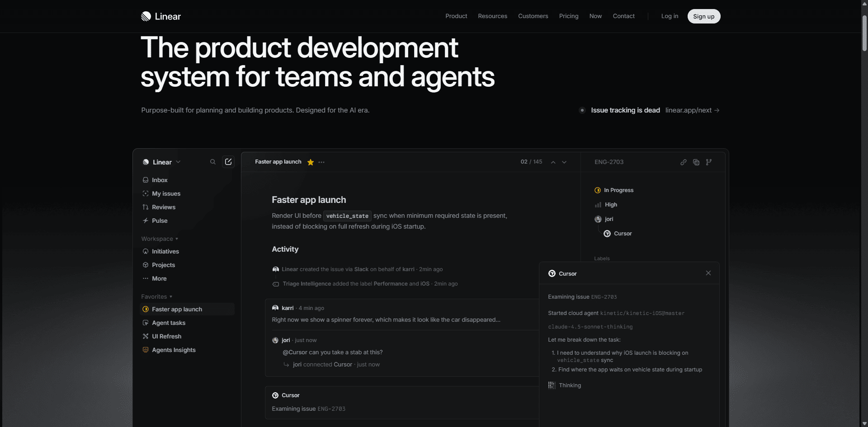This screenshot has width=868, height=427.
Task: Expand More items in sidebar
Action: 155,278
